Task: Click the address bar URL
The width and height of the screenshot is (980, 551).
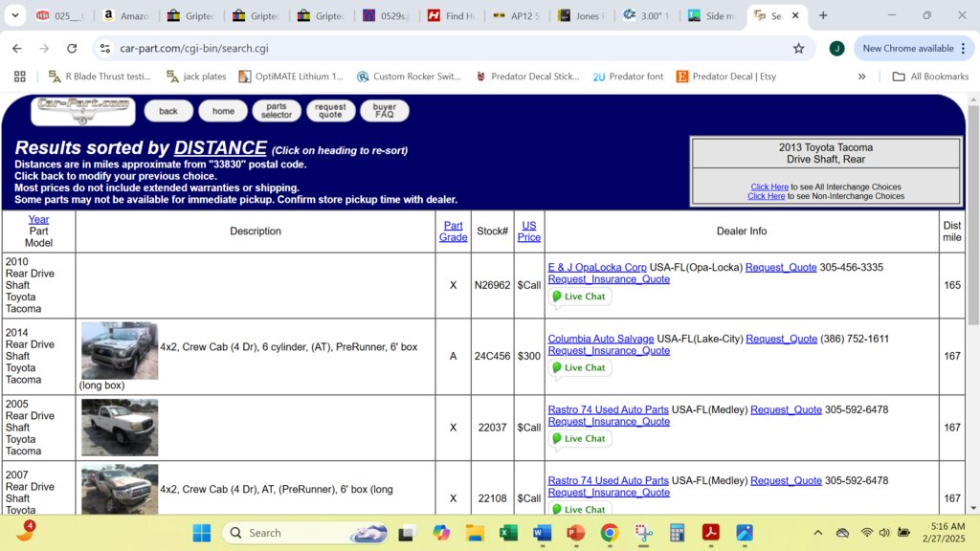Action: (193, 48)
